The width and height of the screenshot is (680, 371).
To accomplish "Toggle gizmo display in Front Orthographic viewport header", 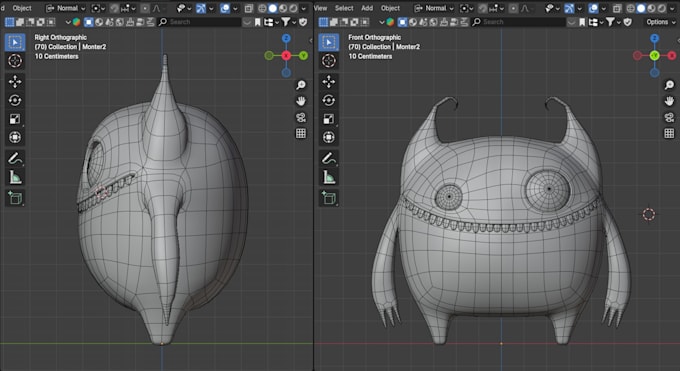I will point(569,9).
